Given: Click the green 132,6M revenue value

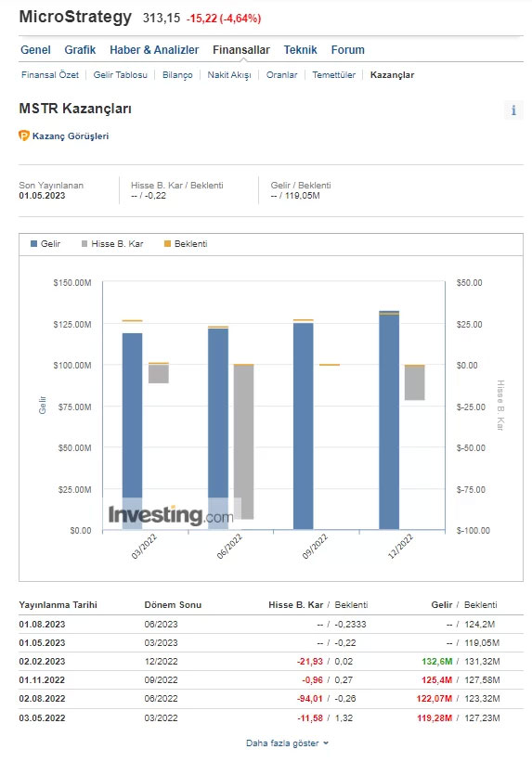Looking at the screenshot, I should pos(436,662).
